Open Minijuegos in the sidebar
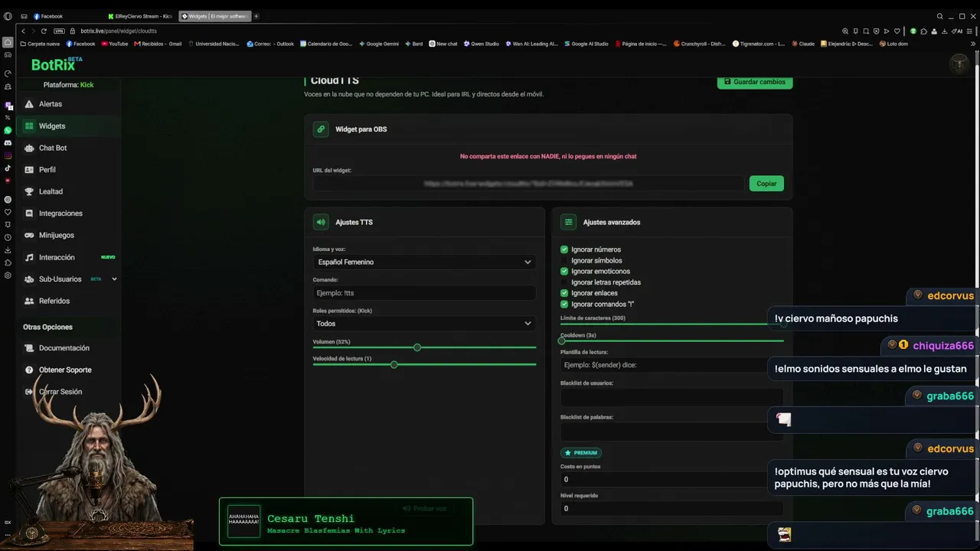Image resolution: width=980 pixels, height=551 pixels. [69, 235]
